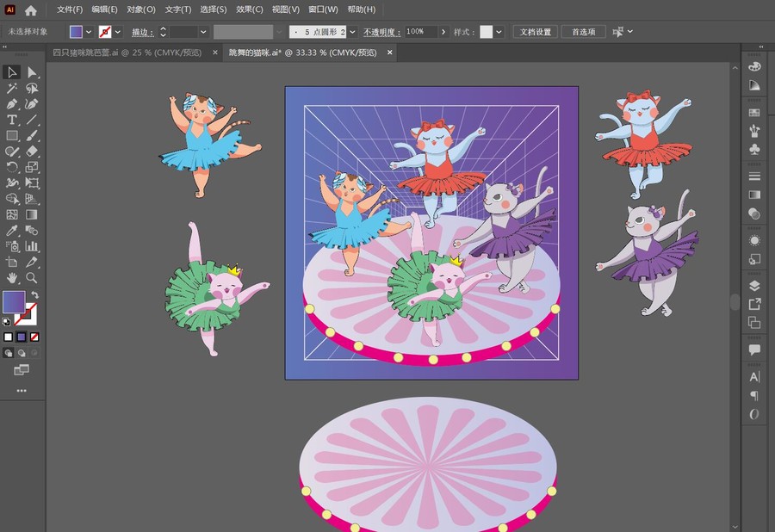Screen dimensions: 775x532
Task: Close the 四只猪咪跳芭蕾.ai tab
Action: click(215, 53)
